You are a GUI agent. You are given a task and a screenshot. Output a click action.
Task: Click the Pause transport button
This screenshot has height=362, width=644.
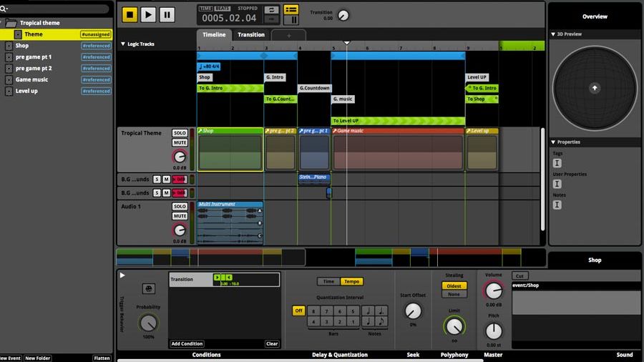coord(167,15)
